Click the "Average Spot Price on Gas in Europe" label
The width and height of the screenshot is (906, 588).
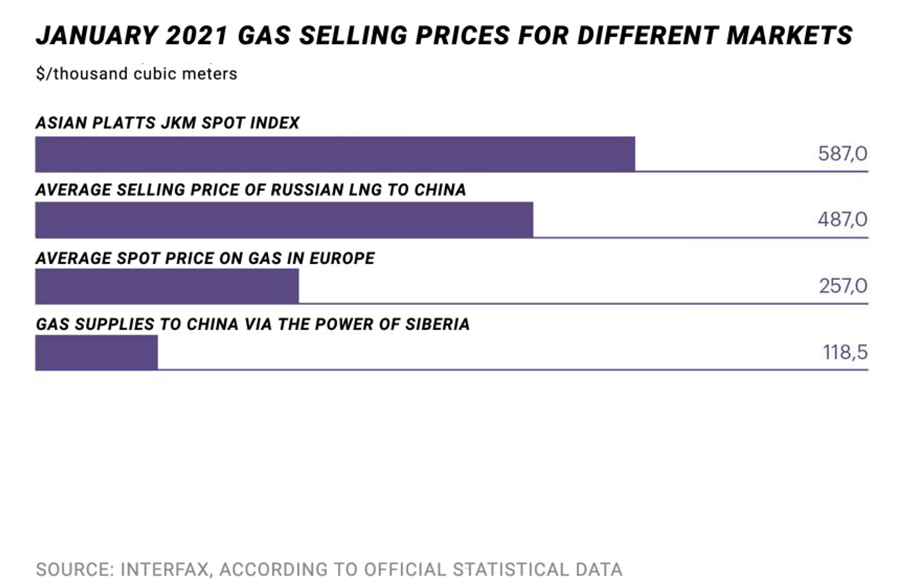point(205,258)
